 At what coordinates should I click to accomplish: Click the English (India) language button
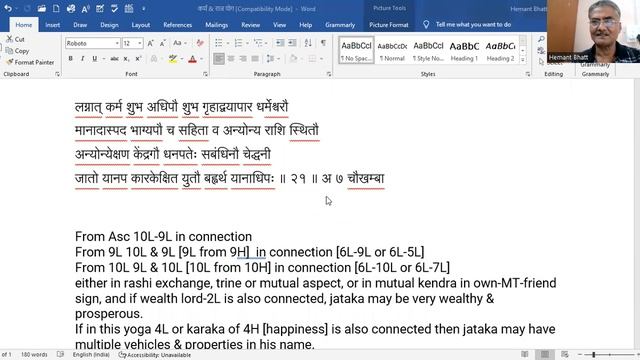point(91,355)
